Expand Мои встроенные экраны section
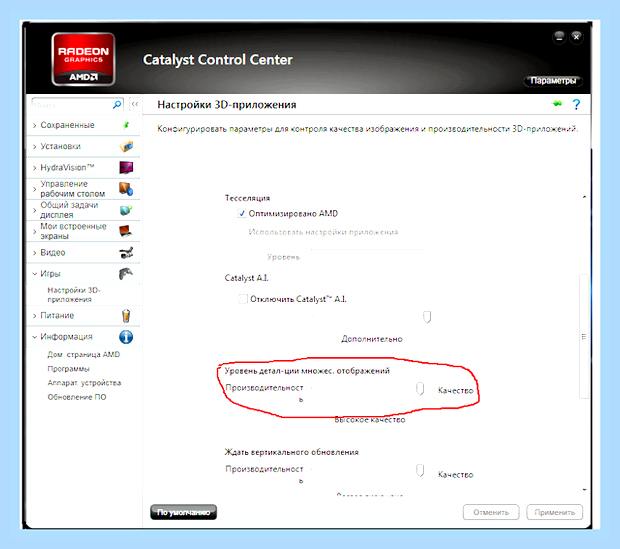The height and width of the screenshot is (549, 620). [35, 231]
